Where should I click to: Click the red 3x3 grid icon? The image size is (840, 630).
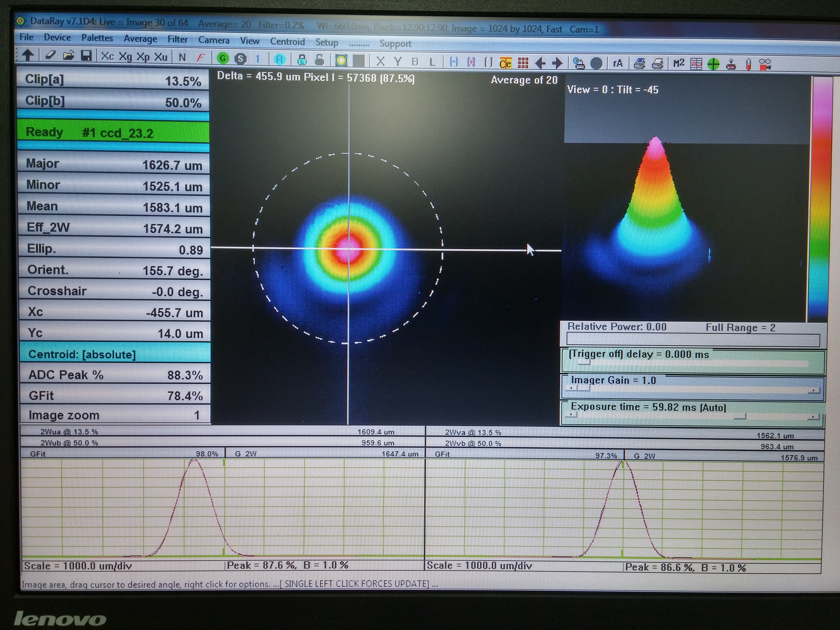pyautogui.click(x=523, y=63)
